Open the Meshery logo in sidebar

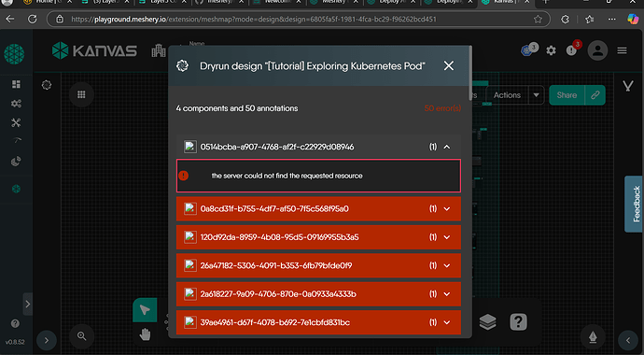pos(14,54)
